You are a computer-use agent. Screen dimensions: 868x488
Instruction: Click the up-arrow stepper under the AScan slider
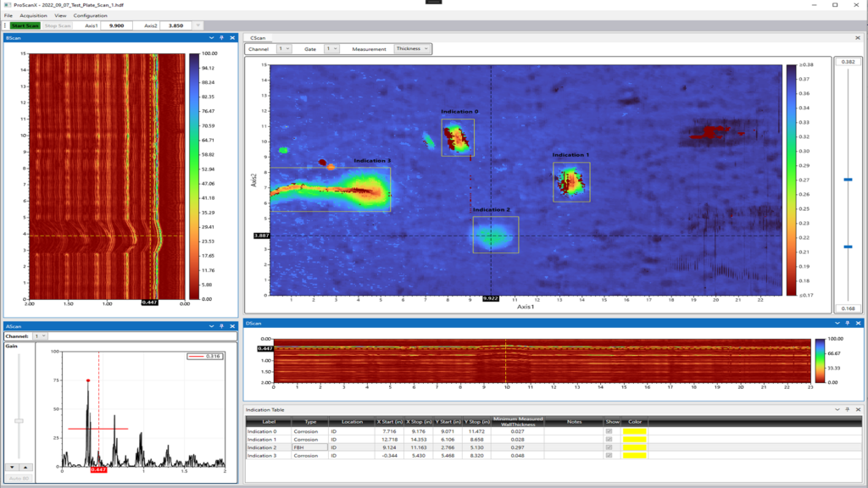25,467
